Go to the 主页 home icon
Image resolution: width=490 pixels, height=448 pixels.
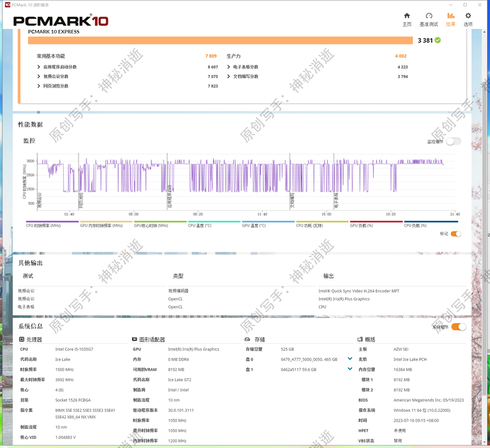(407, 16)
